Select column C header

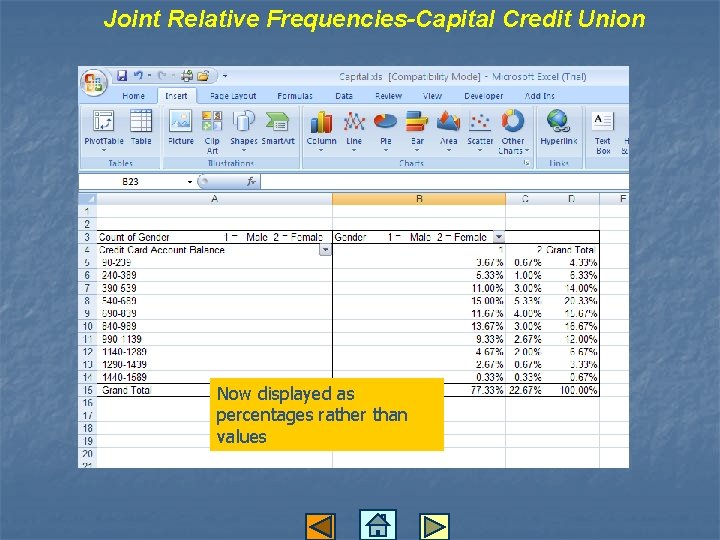[525, 199]
